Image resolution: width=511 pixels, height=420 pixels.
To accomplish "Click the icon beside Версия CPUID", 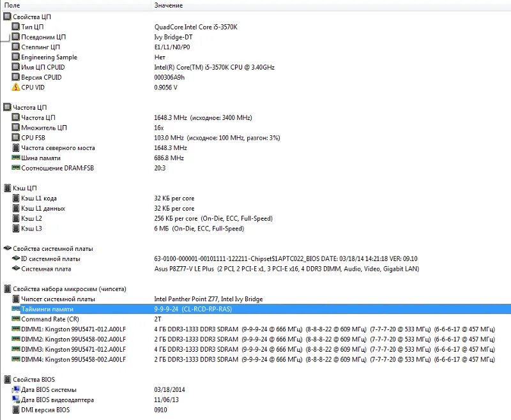I will (15, 77).
